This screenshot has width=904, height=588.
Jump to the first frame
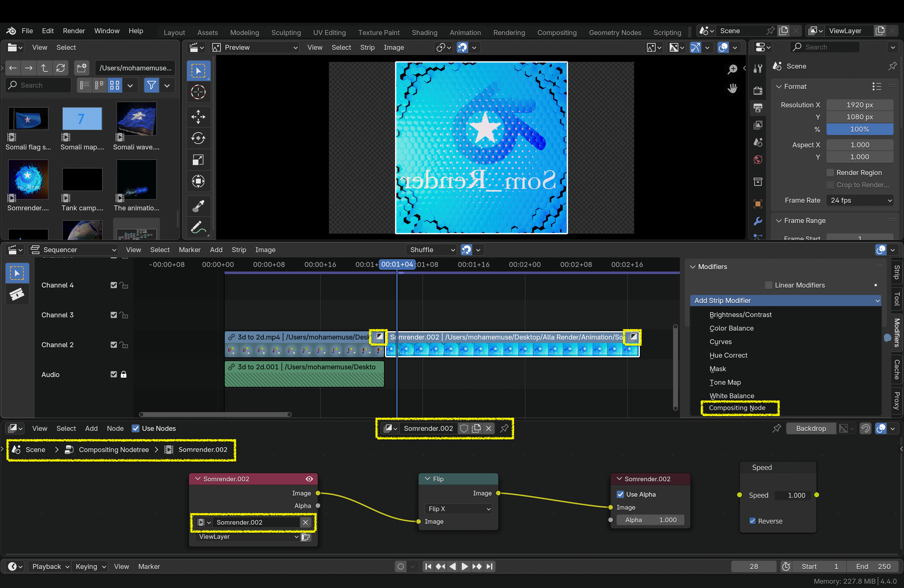[x=428, y=567]
